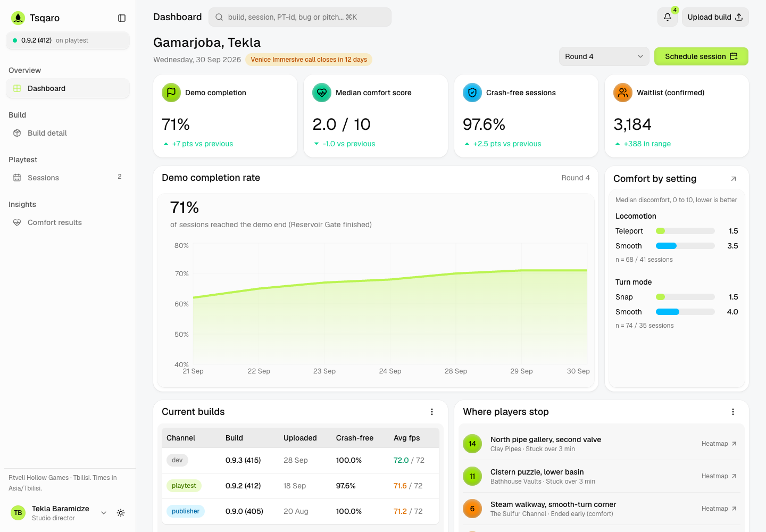Open the Dashboard sidebar item
Screen dimensions: 766x532
(x=68, y=88)
